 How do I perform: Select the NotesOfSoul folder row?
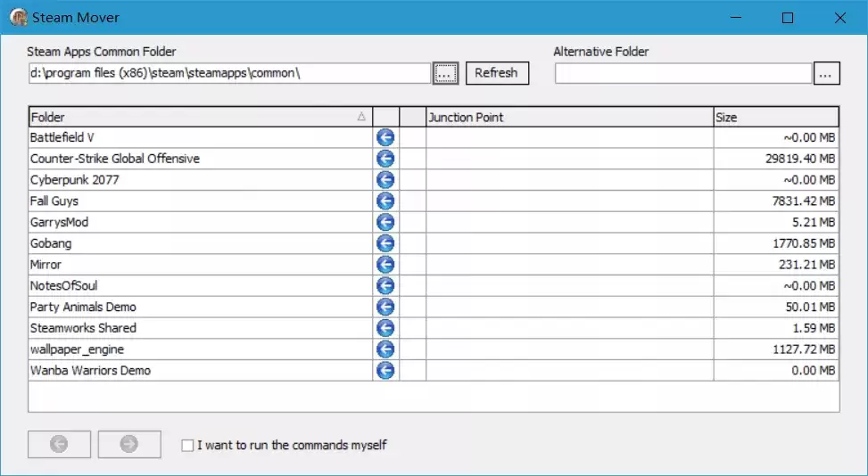[x=434, y=286]
